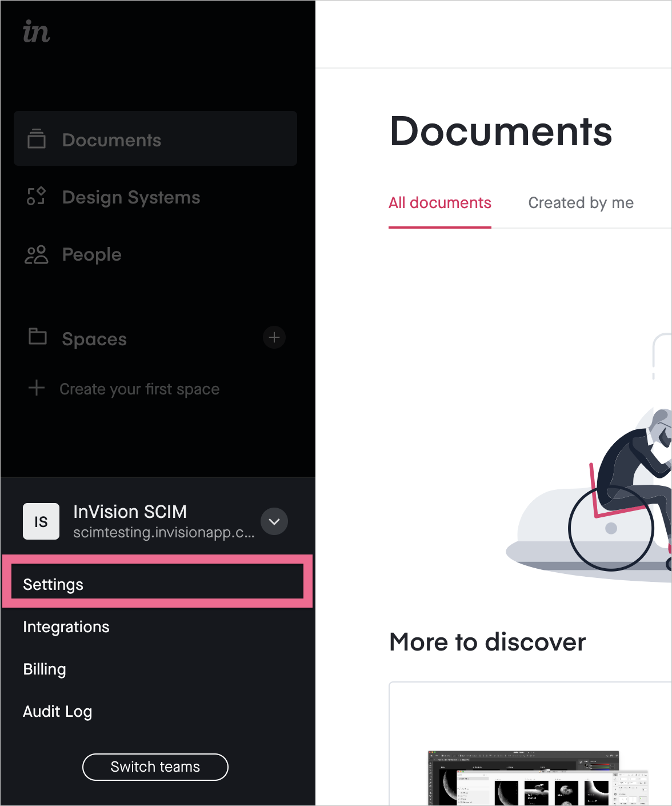Go to Billing
The width and height of the screenshot is (672, 806).
pyautogui.click(x=44, y=669)
